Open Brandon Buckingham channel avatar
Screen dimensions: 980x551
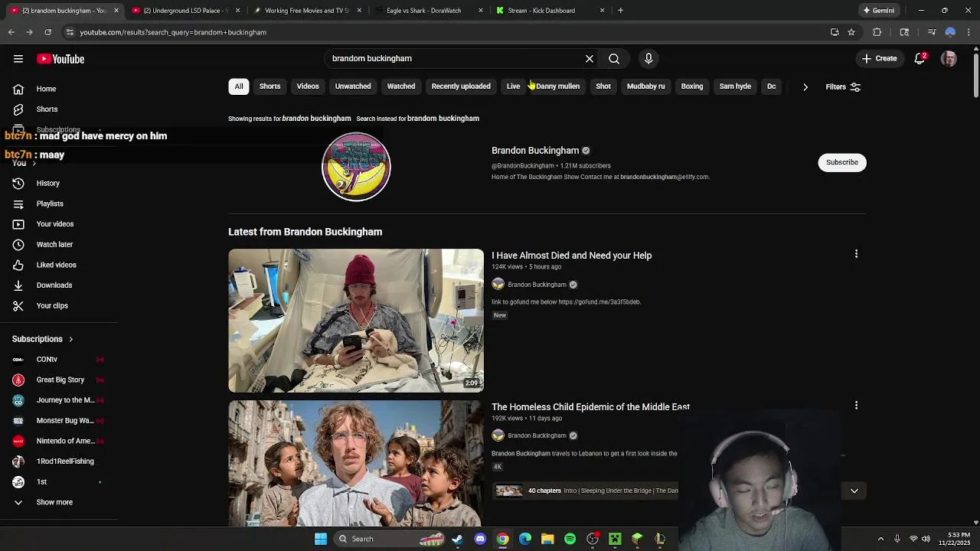pos(356,167)
